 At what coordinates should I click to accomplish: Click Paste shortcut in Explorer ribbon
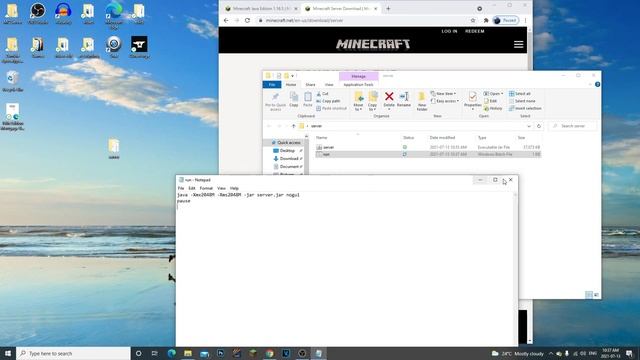point(331,108)
